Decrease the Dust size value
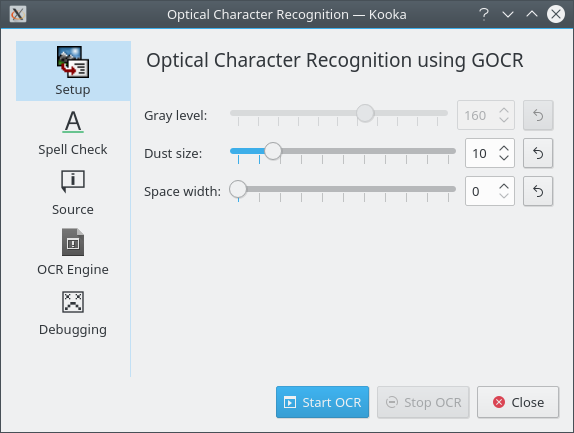The width and height of the screenshot is (574, 433). click(x=504, y=158)
